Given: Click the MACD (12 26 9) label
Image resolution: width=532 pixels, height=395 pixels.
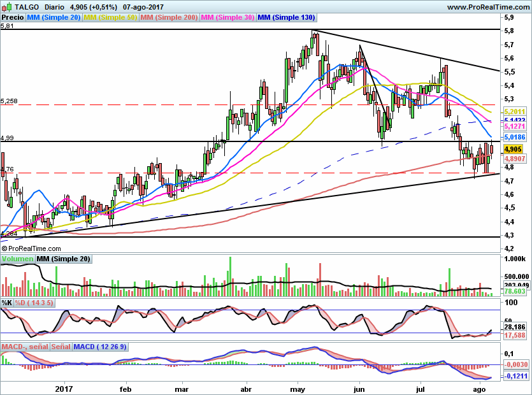Looking at the screenshot, I should [100, 347].
